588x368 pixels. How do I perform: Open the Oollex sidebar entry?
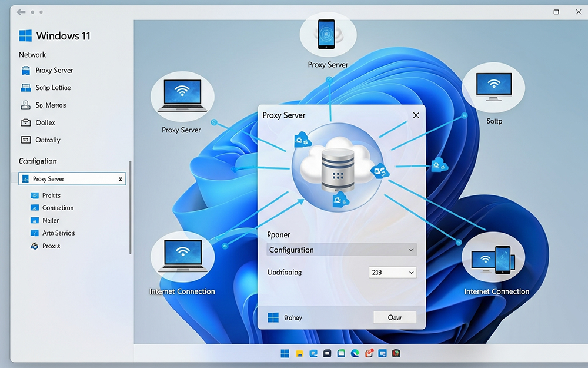(38, 122)
